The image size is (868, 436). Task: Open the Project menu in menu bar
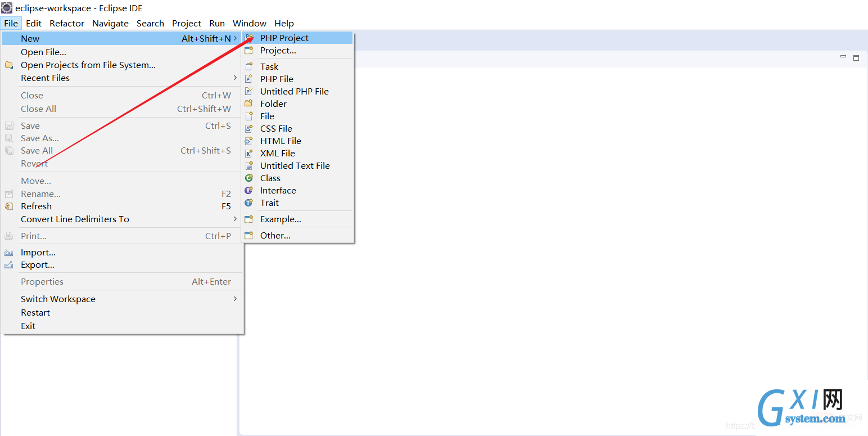(x=187, y=23)
